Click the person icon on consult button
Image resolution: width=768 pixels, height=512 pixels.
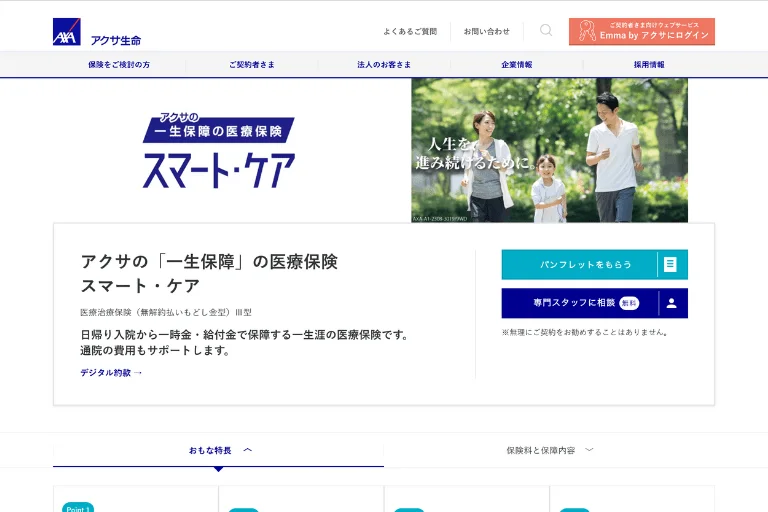click(672, 303)
